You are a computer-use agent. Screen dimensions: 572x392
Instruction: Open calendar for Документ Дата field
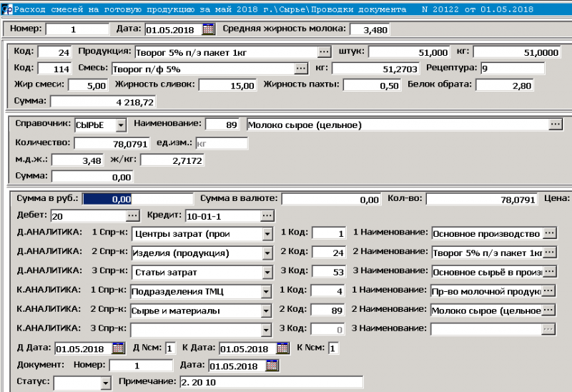pos(272,366)
